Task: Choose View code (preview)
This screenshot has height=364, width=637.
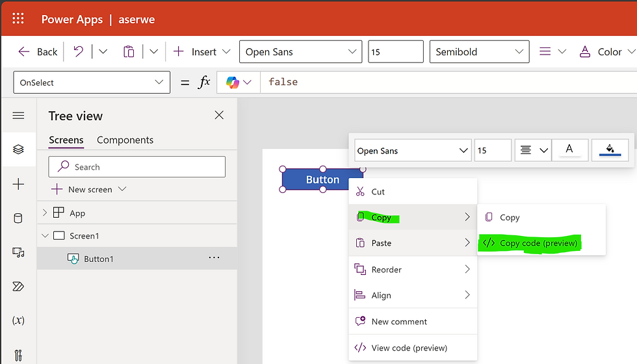Action: (413, 348)
